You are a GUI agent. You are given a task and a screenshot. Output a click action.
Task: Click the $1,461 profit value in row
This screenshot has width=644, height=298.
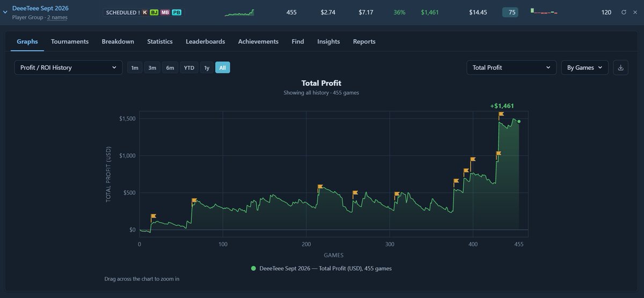click(430, 12)
